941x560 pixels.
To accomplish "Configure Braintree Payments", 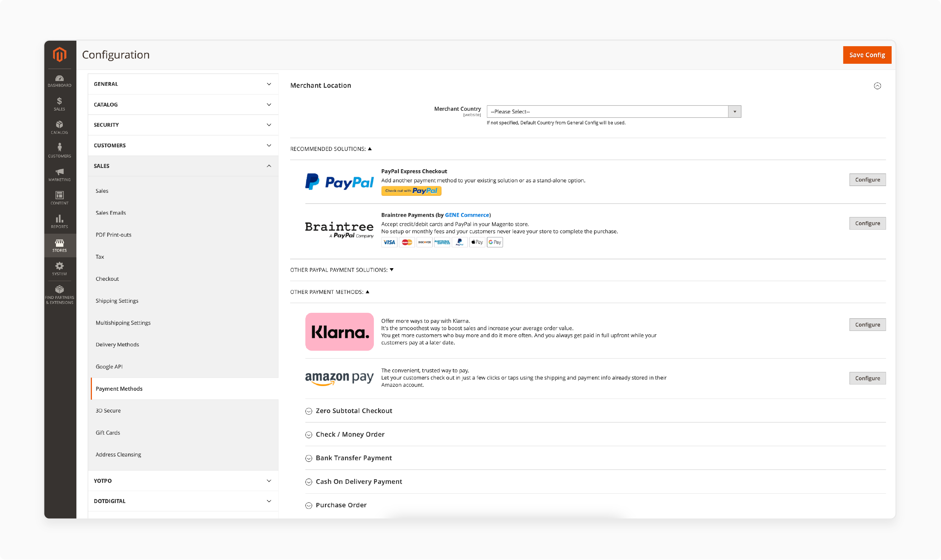I will click(x=867, y=223).
